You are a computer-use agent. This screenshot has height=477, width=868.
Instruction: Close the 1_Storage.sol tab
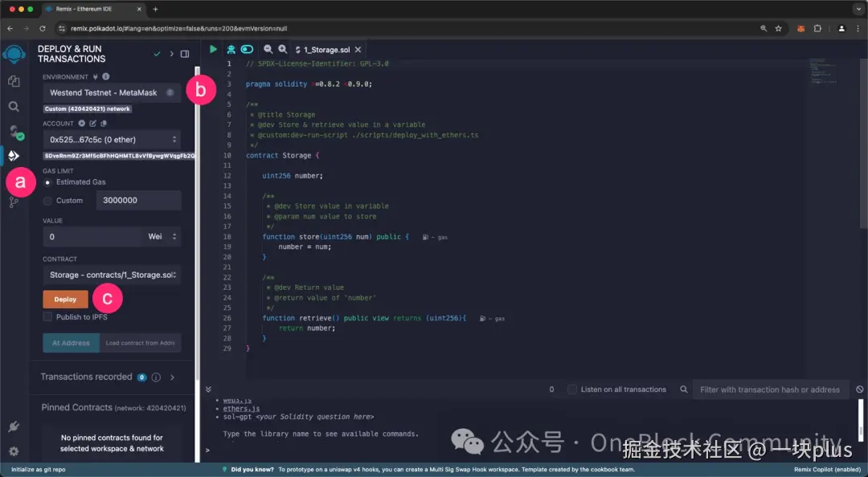coord(358,50)
